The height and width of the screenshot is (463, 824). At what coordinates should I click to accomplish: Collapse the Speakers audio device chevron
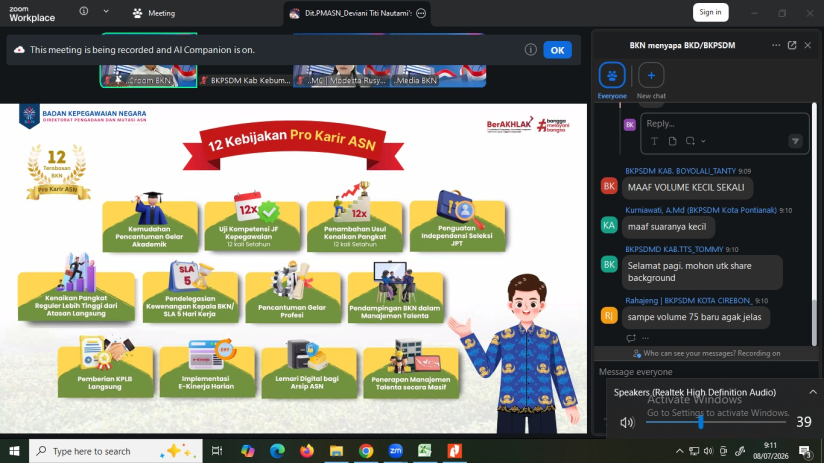(x=812, y=392)
